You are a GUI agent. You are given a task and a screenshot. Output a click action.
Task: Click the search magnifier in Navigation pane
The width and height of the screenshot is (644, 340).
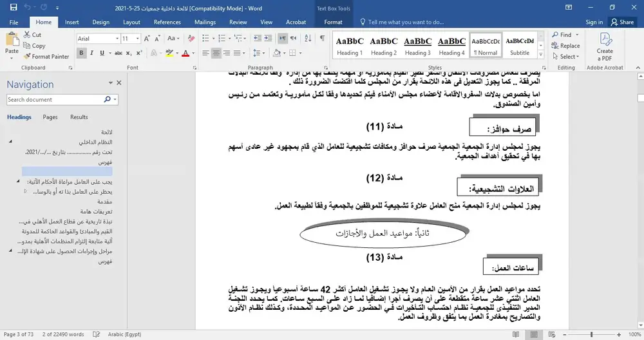[107, 99]
